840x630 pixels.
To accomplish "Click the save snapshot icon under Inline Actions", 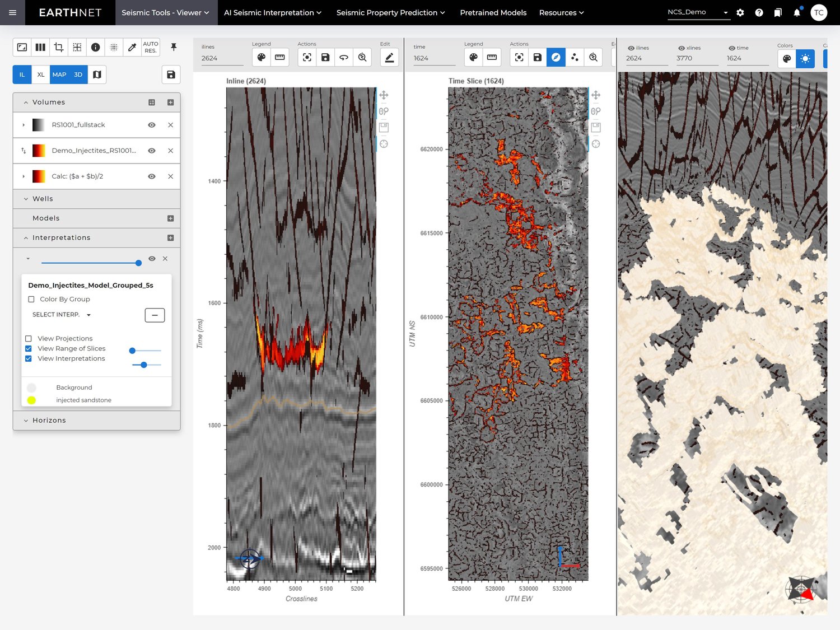I will tap(325, 57).
